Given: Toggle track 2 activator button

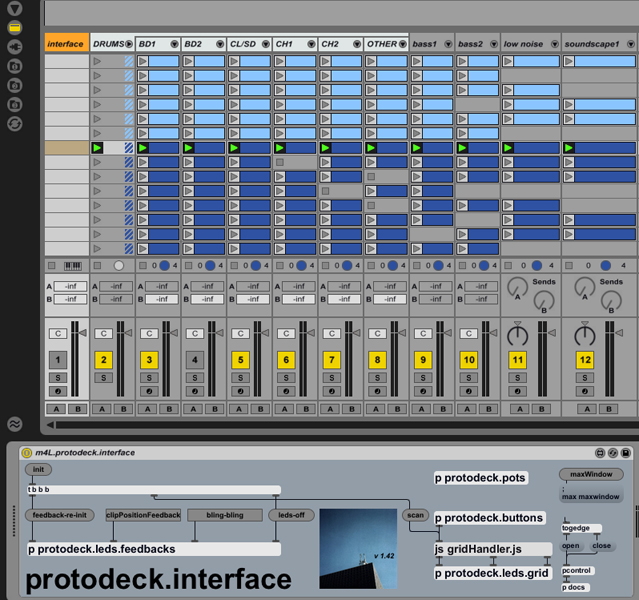Looking at the screenshot, I should (x=103, y=360).
